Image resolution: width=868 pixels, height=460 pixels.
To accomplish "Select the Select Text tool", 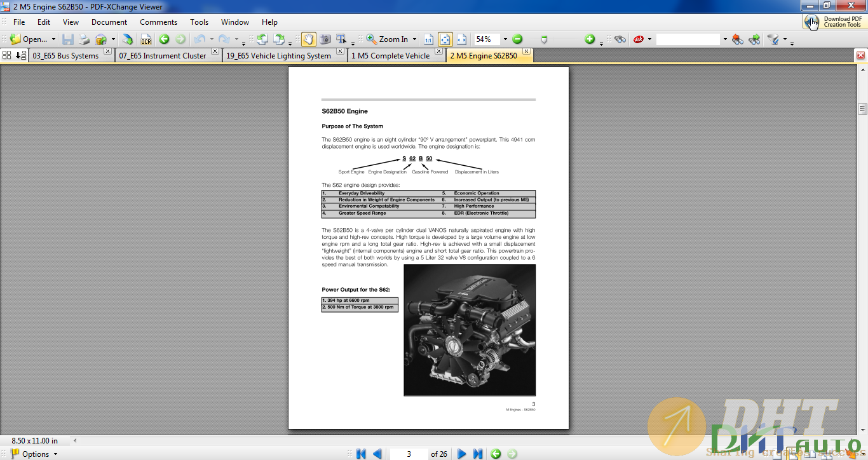I will point(341,39).
